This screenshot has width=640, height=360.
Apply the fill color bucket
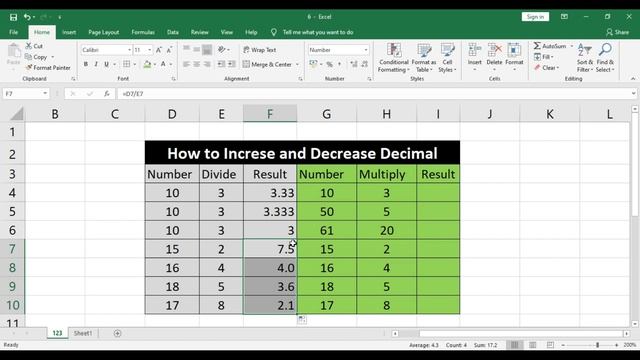point(147,64)
